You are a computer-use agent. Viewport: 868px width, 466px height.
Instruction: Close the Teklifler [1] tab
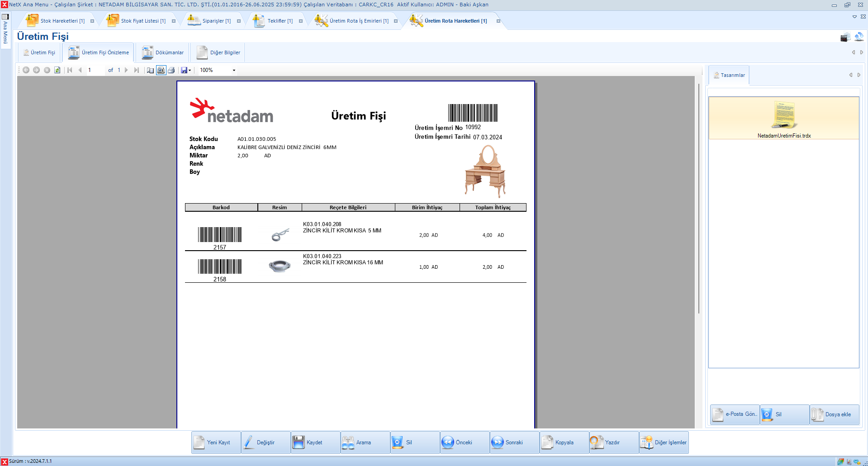pos(301,21)
